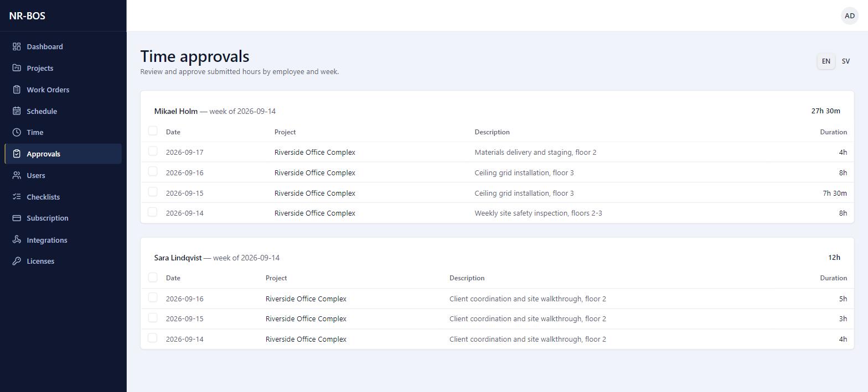Screen dimensions: 868x392
Task: Select the EN language option
Action: pos(826,61)
